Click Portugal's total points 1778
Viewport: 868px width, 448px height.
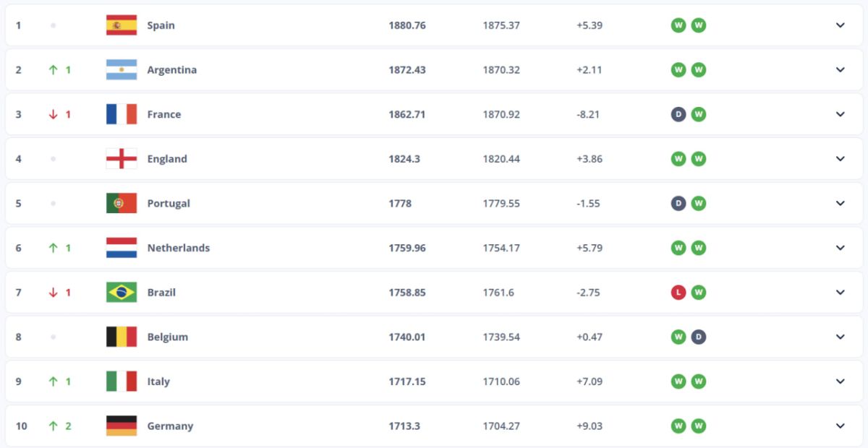tap(400, 203)
